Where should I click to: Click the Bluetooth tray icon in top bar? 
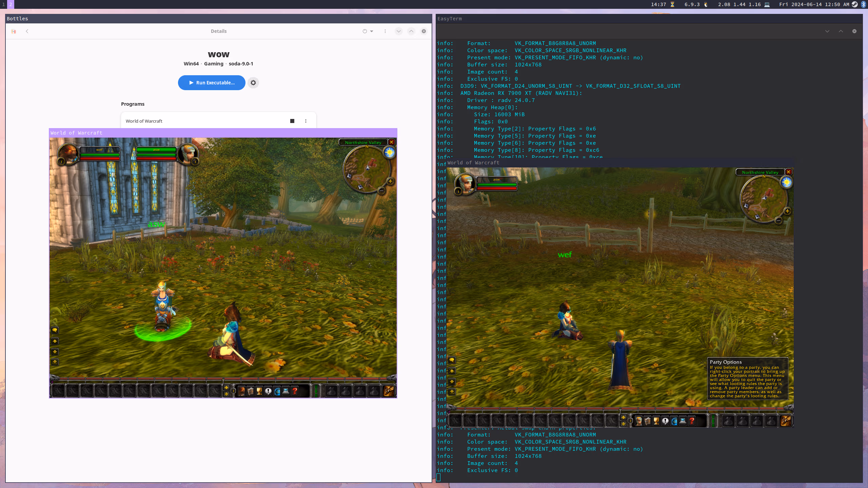[x=863, y=4]
